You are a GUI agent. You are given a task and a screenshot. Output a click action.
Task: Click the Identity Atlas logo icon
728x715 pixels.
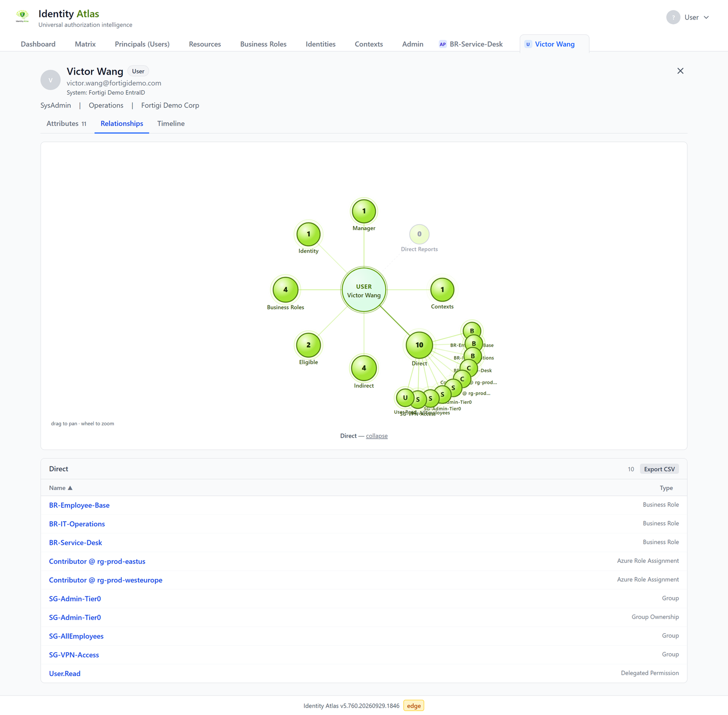[x=22, y=16]
